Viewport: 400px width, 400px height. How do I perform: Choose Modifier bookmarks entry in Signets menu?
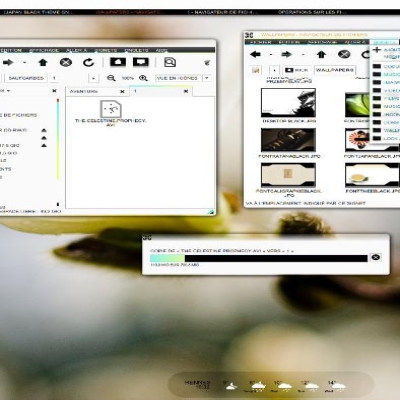click(385, 57)
